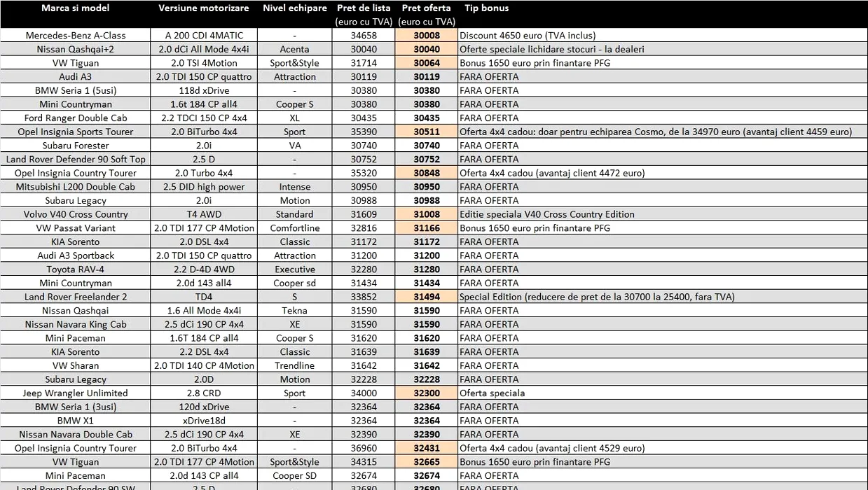Click list price 33852 for Freelander 2
Viewport: 868px width, 490px height.
(364, 297)
